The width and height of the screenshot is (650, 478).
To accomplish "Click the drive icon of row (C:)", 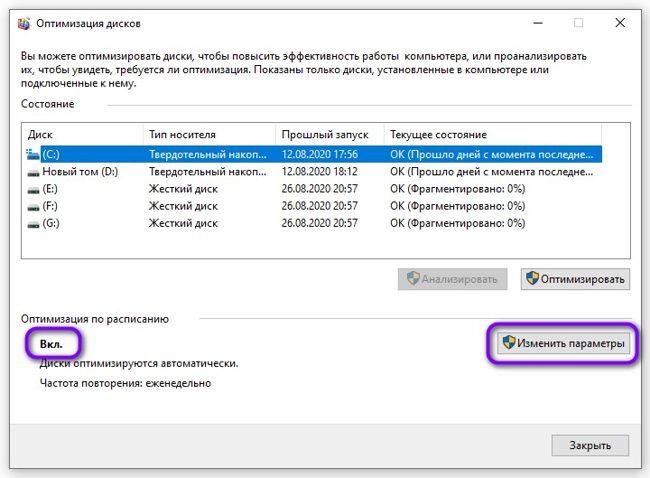I will [33, 154].
